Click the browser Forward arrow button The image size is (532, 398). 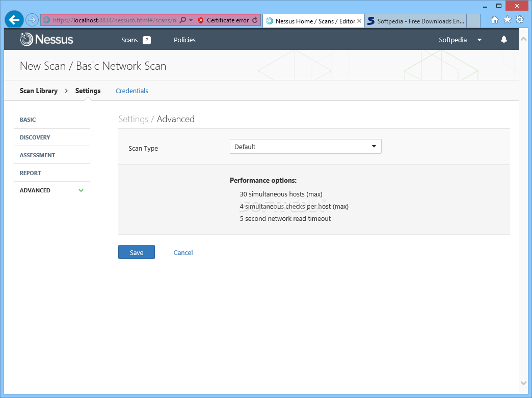click(32, 20)
